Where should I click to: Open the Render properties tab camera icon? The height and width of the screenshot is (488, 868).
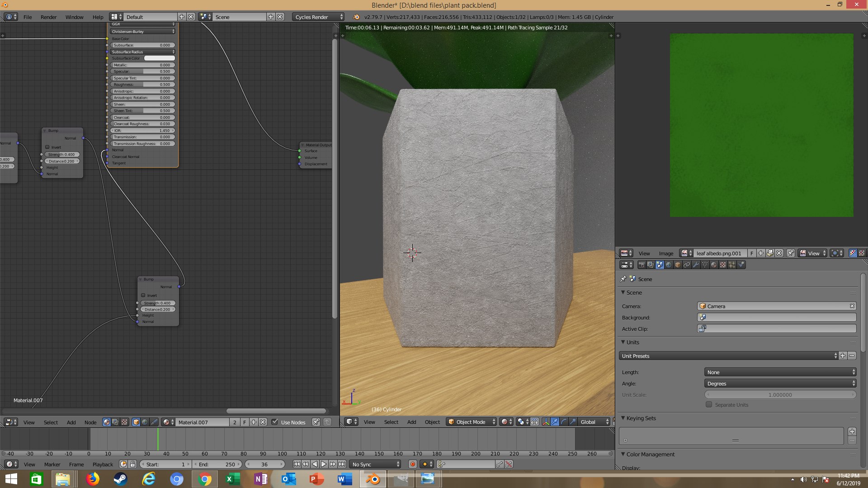(642, 265)
